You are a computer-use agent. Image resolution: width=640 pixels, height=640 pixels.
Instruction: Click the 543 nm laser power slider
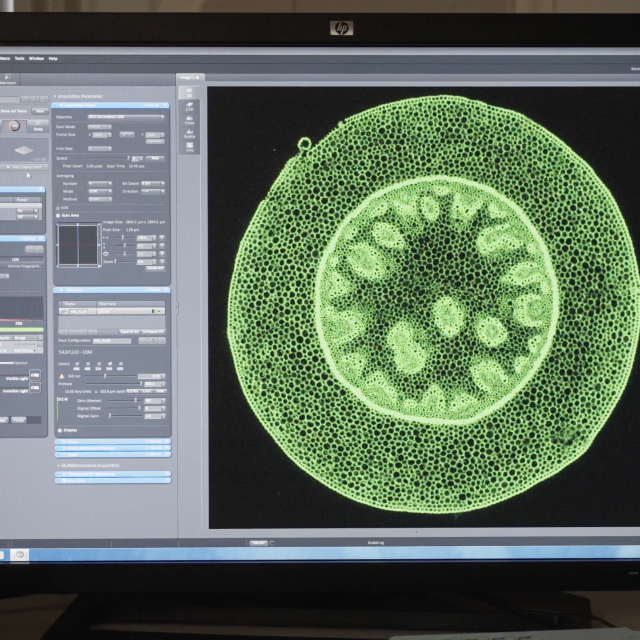(x=110, y=376)
